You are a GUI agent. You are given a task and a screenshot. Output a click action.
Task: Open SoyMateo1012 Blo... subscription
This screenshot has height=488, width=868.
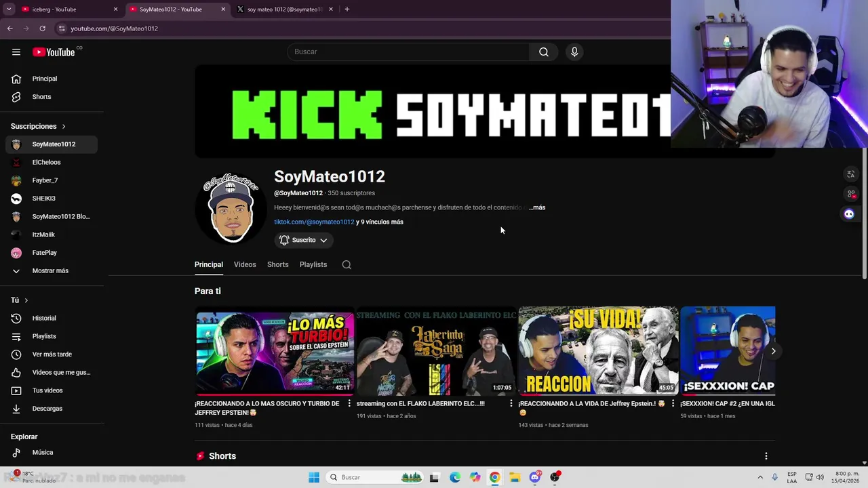coord(52,216)
